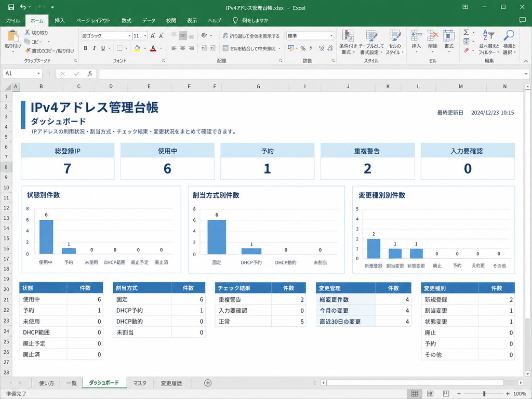
Task: Toggle セルを結合して中央揃え merge and center
Action: click(x=249, y=48)
